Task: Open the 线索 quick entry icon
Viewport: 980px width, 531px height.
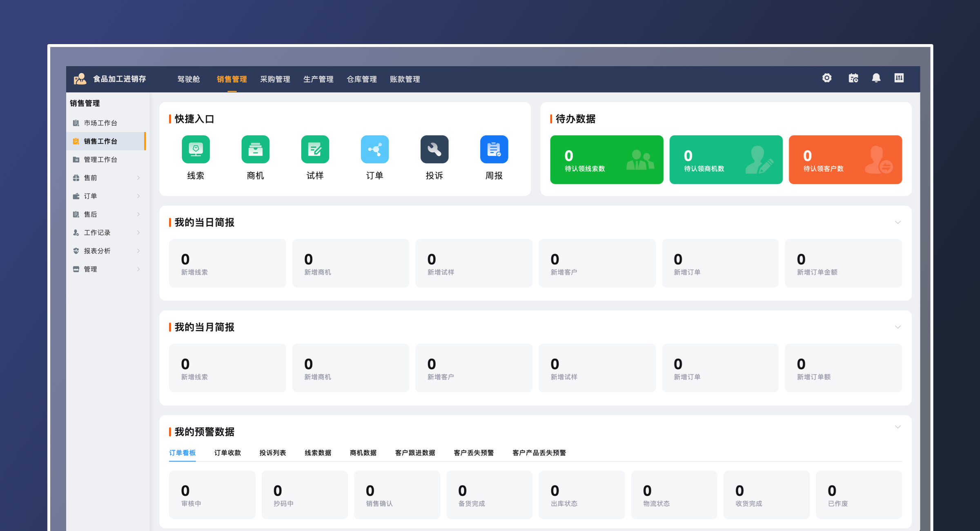Action: (196, 149)
